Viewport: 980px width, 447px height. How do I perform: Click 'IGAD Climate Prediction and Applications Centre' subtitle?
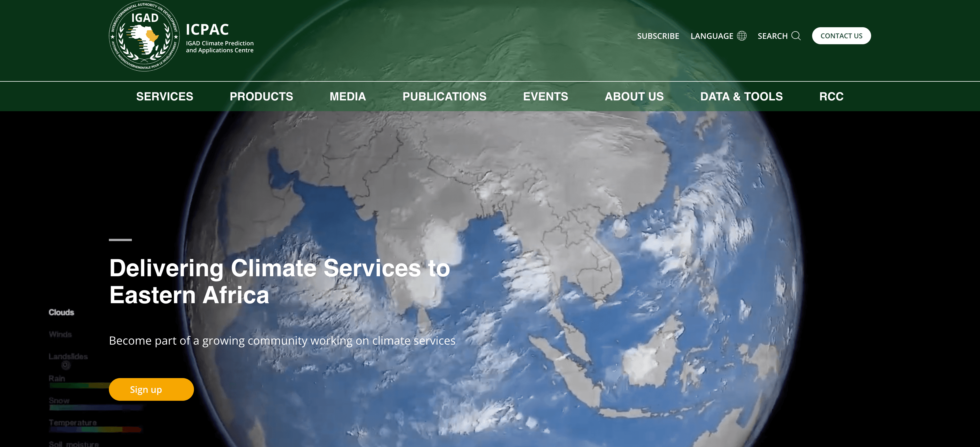[x=219, y=47]
